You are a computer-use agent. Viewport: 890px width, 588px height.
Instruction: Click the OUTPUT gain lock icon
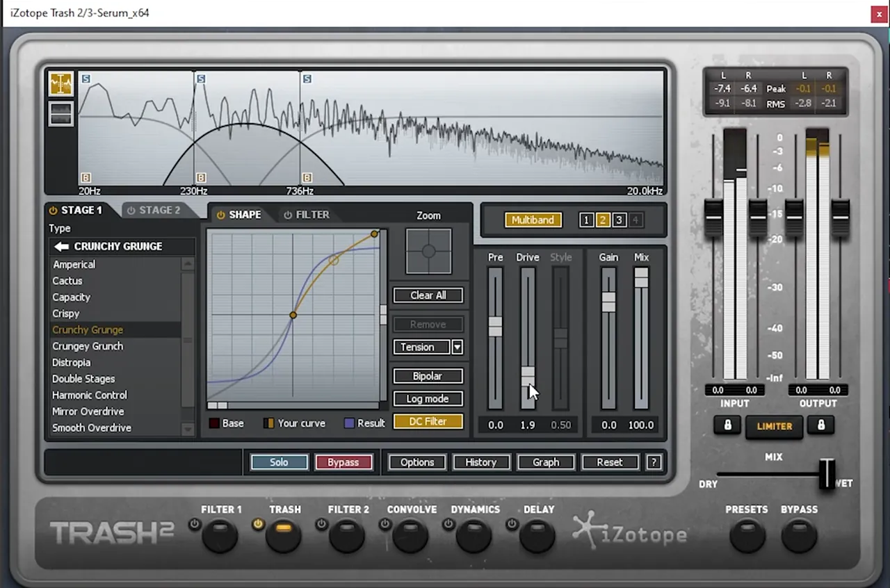(820, 425)
